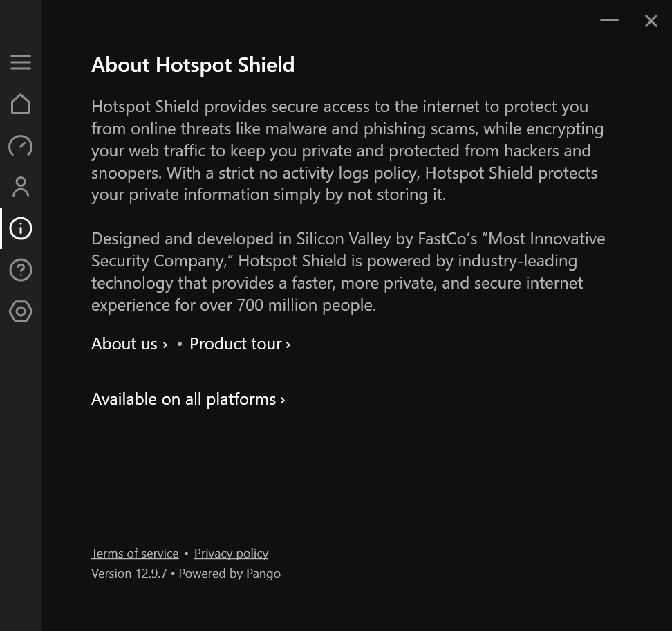Go to the Home screen via house icon
The width and height of the screenshot is (672, 631).
(x=21, y=104)
